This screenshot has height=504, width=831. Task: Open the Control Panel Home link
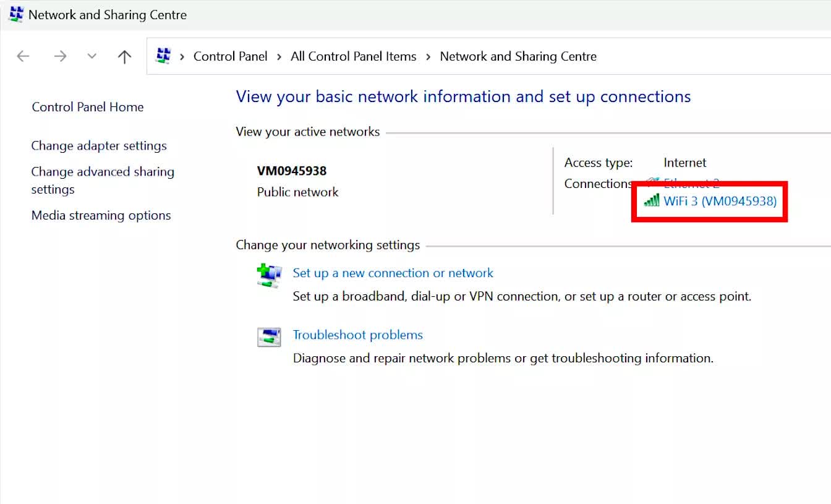pos(87,107)
